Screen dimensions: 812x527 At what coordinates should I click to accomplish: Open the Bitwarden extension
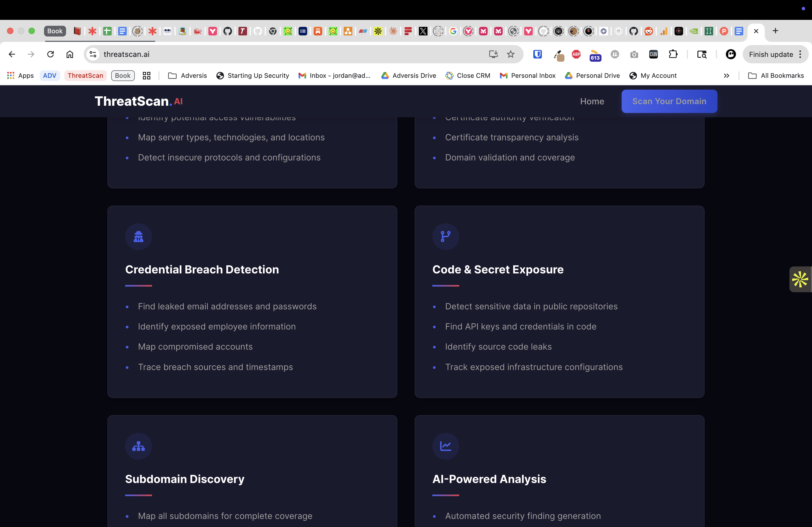(x=537, y=54)
